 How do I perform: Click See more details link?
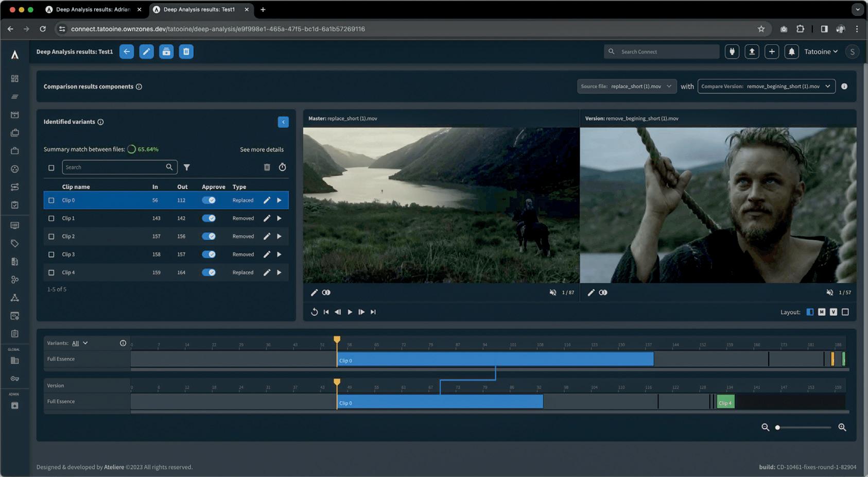pos(262,149)
